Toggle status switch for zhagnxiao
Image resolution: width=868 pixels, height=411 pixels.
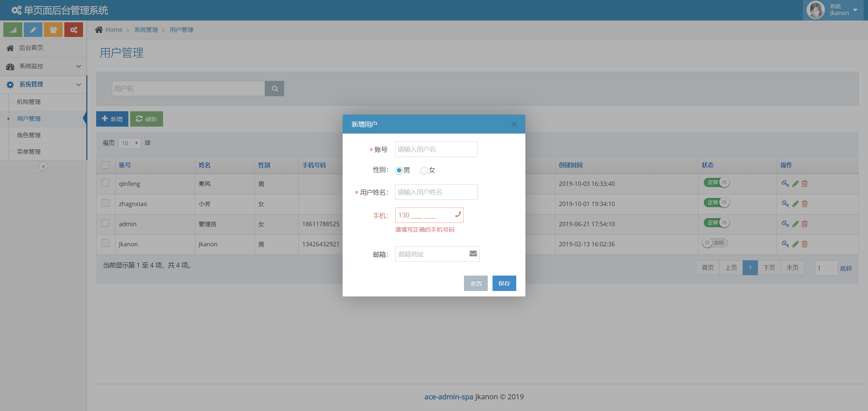pyautogui.click(x=716, y=203)
